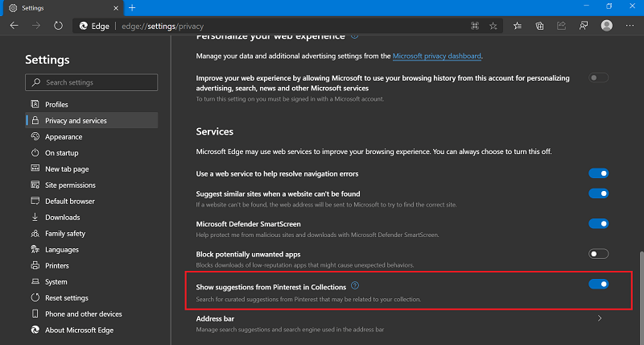
Task: Click the Appearance palette icon
Action: (x=35, y=136)
